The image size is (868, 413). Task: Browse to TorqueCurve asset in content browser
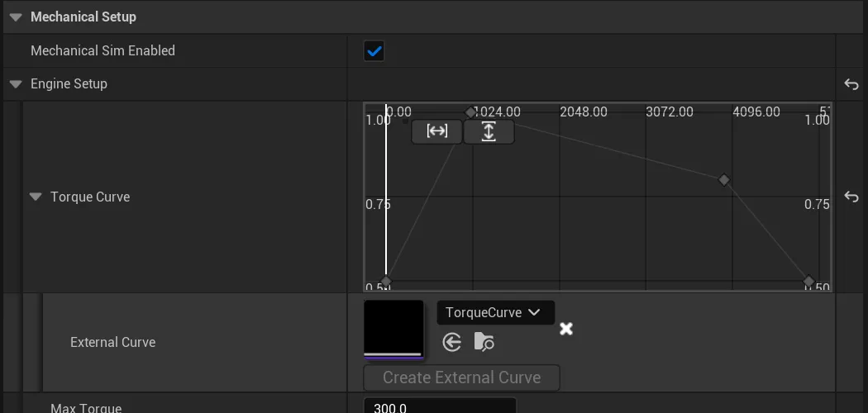click(484, 342)
